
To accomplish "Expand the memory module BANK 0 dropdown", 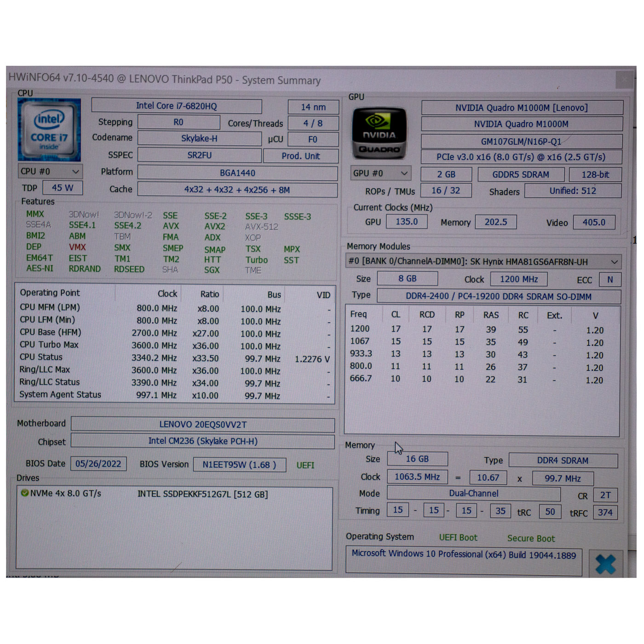I will [483, 262].
